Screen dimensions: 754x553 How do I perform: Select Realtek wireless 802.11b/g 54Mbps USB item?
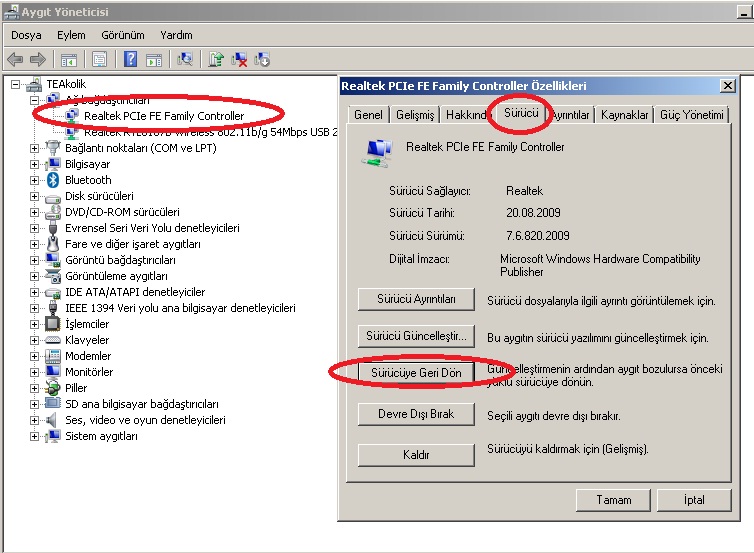(x=210, y=132)
